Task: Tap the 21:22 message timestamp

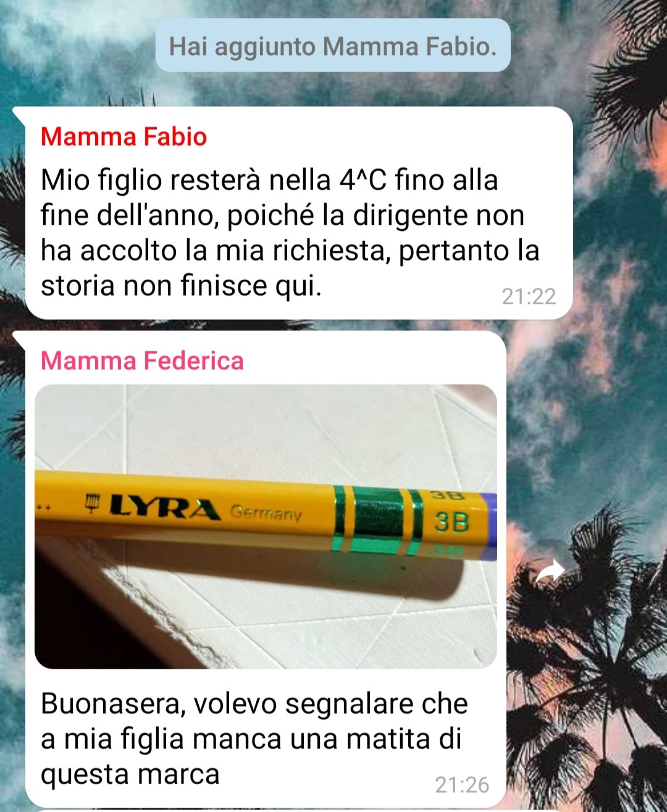Action: (x=529, y=297)
